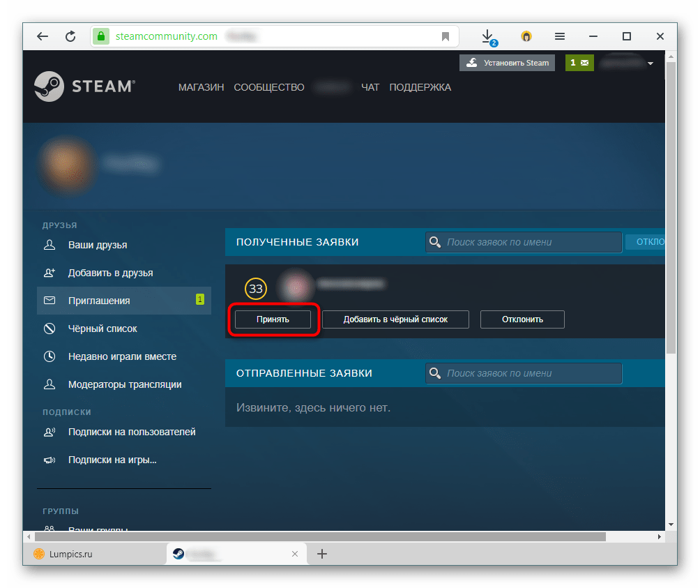Screen dimensions: 700x588
Task: Click the yellow browser extension icon
Action: 526,36
